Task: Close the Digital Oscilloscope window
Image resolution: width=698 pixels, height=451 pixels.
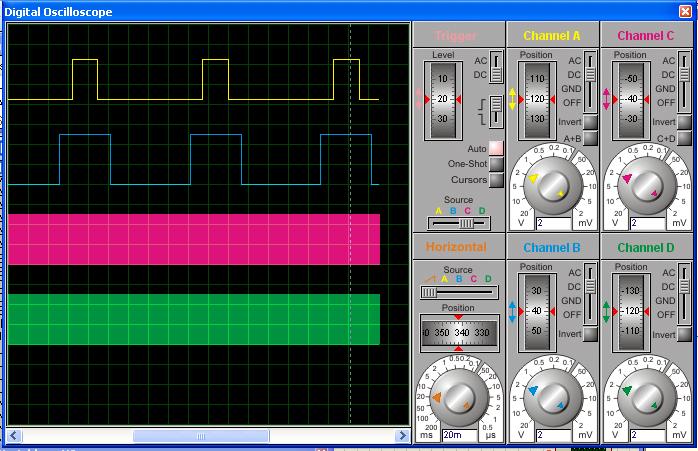Action: point(686,11)
